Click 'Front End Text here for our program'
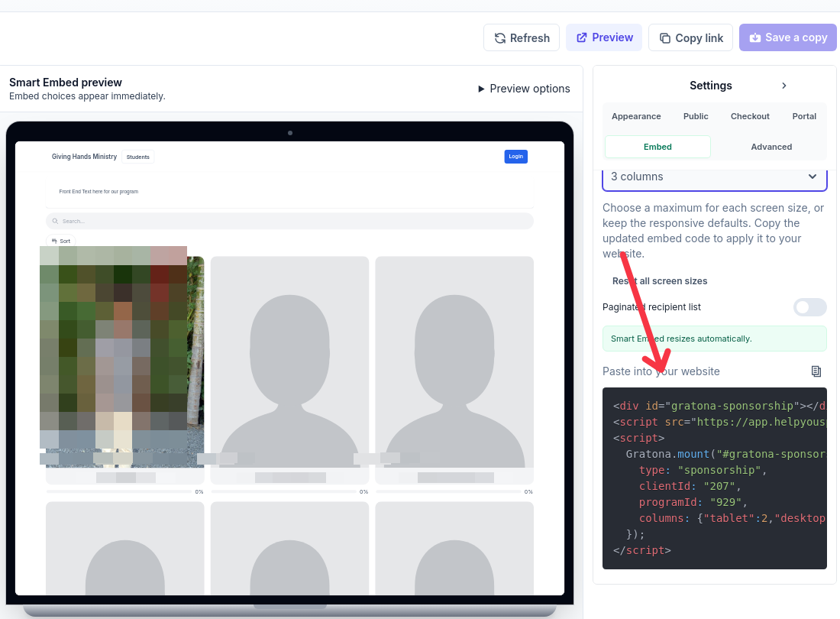This screenshot has width=840, height=619. (99, 191)
